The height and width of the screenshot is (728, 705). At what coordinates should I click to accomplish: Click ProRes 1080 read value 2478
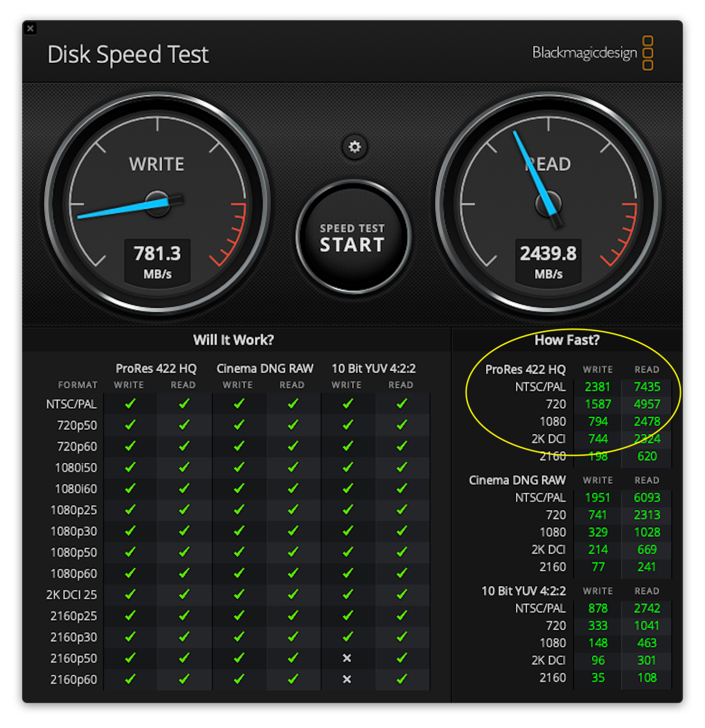point(647,421)
